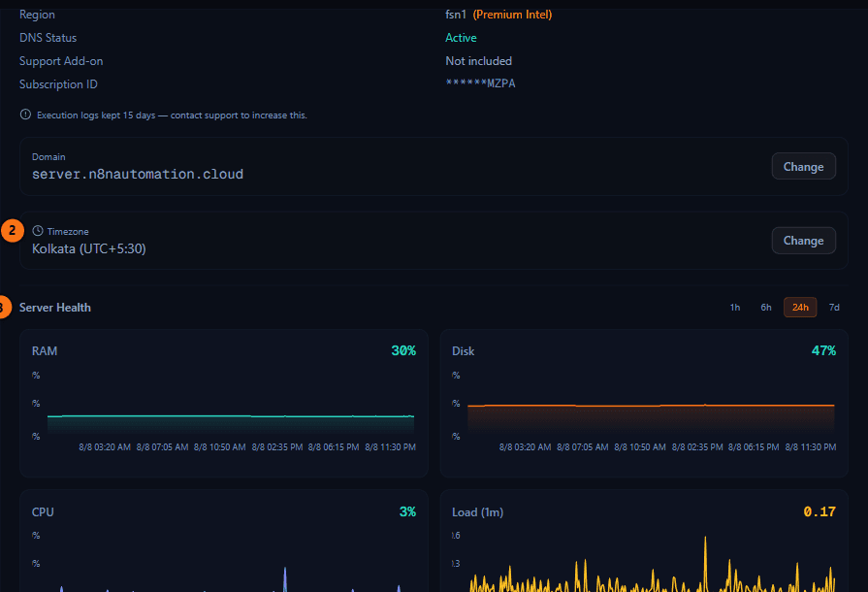The width and height of the screenshot is (868, 592).
Task: Click the Server Health heading
Action: 55,308
